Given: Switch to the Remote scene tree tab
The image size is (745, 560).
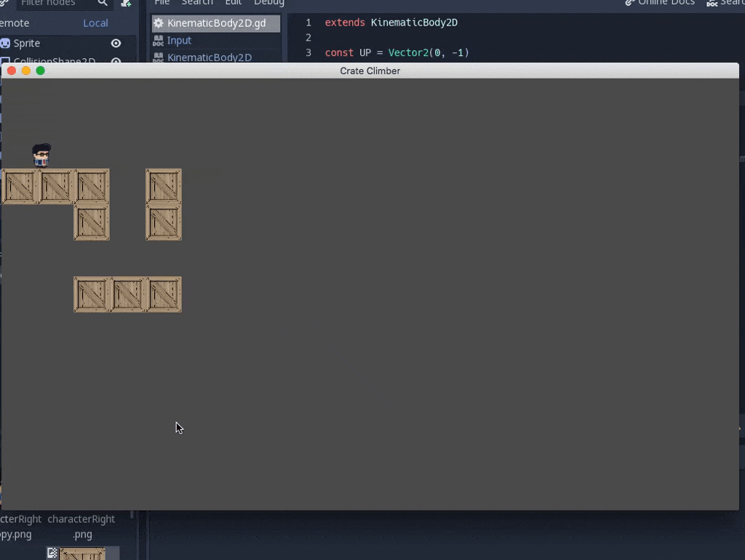Looking at the screenshot, I should pyautogui.click(x=15, y=23).
